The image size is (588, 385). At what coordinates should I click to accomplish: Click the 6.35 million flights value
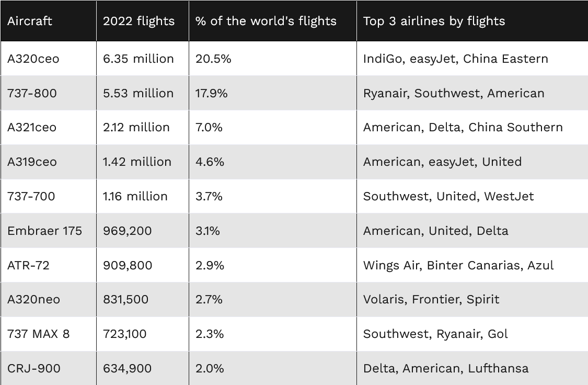click(139, 59)
